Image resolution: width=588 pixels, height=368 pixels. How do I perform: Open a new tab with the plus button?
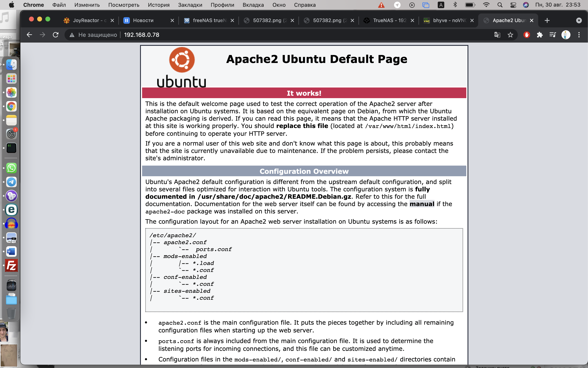(547, 20)
